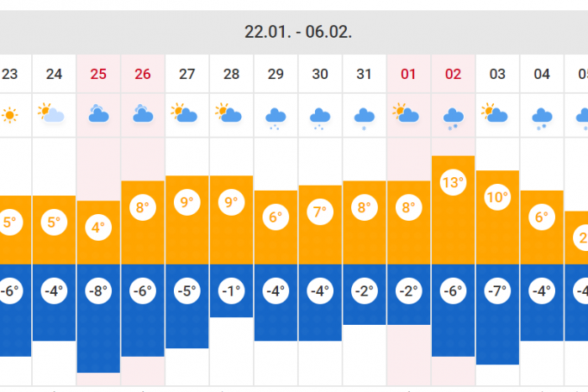Click the -1° low temperature badge
Viewport: 588px width, 392px height.
[231, 292]
